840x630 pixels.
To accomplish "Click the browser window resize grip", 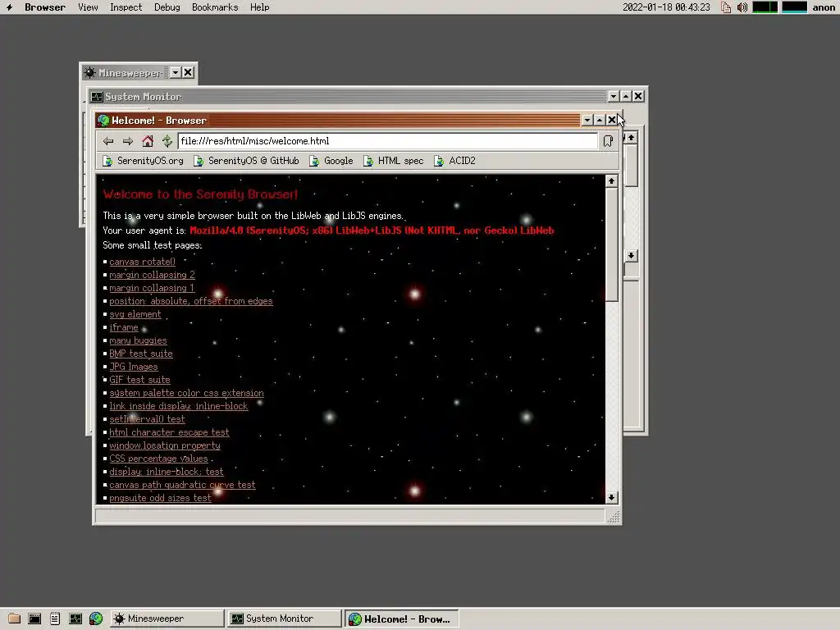I will click(614, 517).
